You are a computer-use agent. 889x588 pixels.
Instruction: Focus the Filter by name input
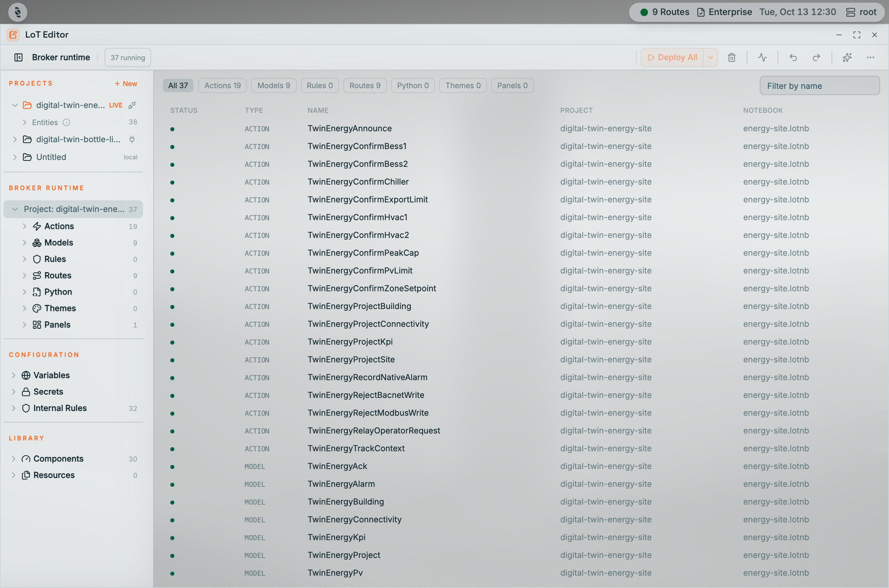coord(819,86)
